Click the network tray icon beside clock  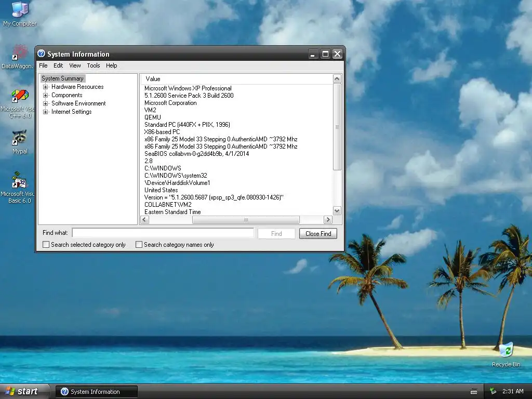[x=493, y=392]
